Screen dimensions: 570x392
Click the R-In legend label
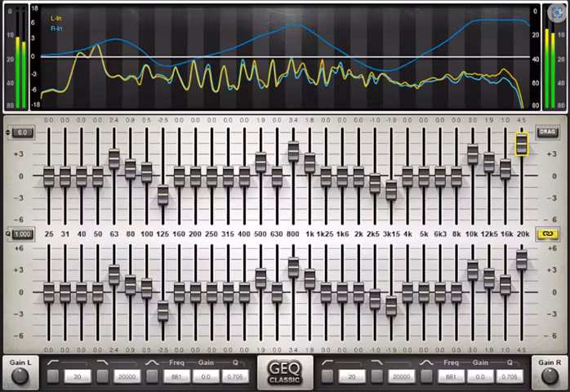[x=56, y=29]
